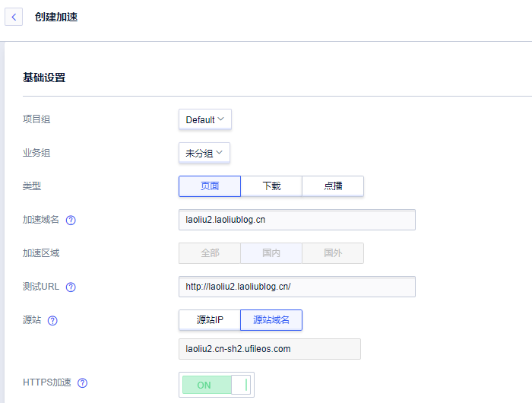Choose 全部 acceleration region
The height and width of the screenshot is (403, 532).
(x=210, y=253)
